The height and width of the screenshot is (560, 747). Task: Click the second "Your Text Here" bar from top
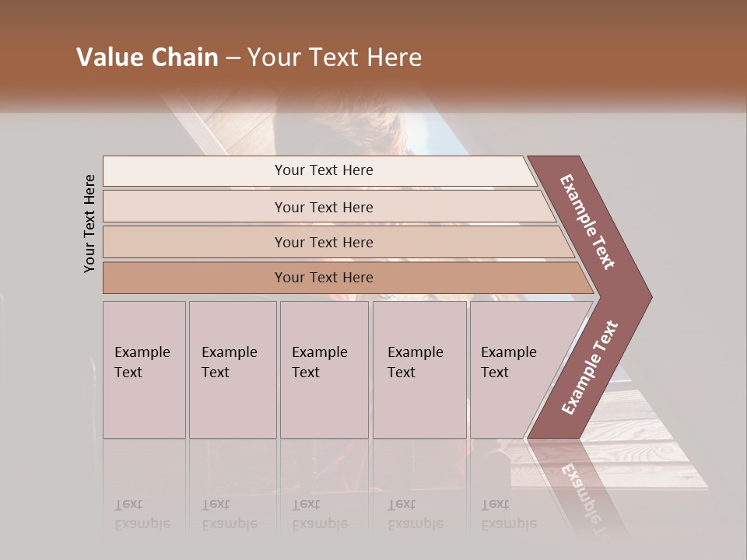tap(324, 207)
